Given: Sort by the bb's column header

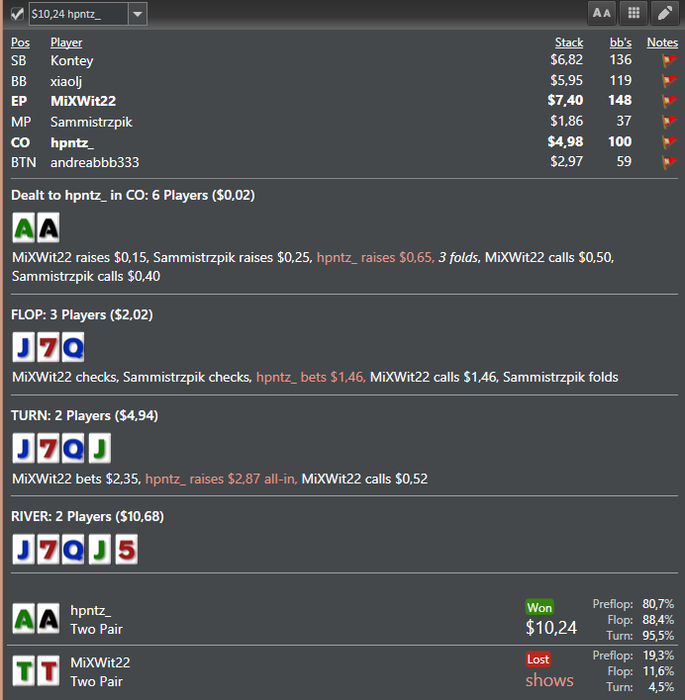Looking at the screenshot, I should (620, 42).
